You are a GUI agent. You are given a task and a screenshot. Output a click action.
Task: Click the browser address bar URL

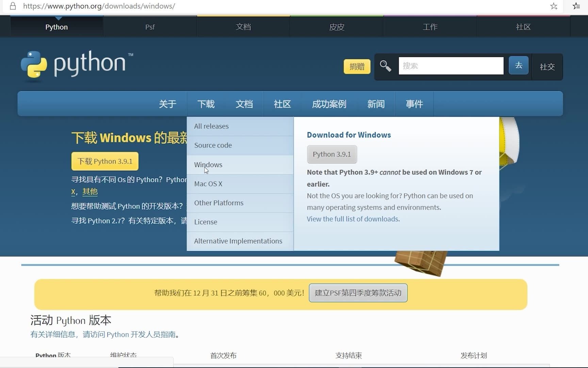(x=99, y=6)
